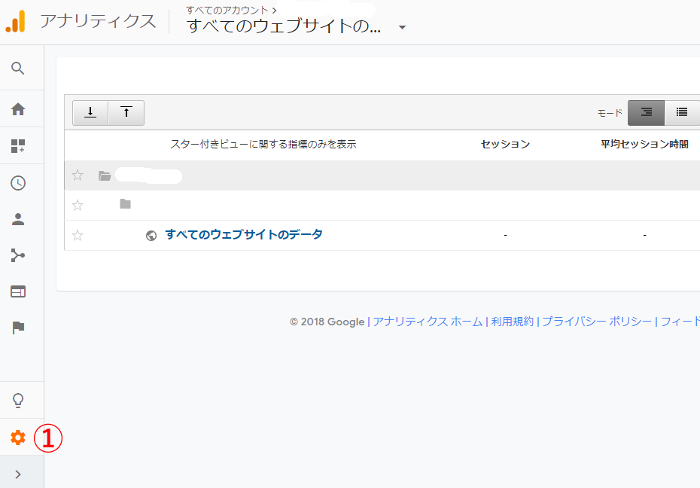Open Acquisition branching icon in sidebar

pyautogui.click(x=18, y=255)
